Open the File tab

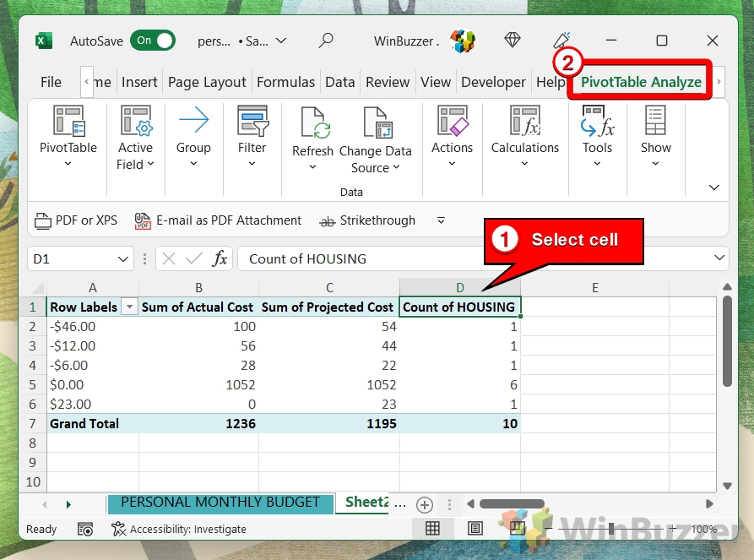pyautogui.click(x=51, y=82)
